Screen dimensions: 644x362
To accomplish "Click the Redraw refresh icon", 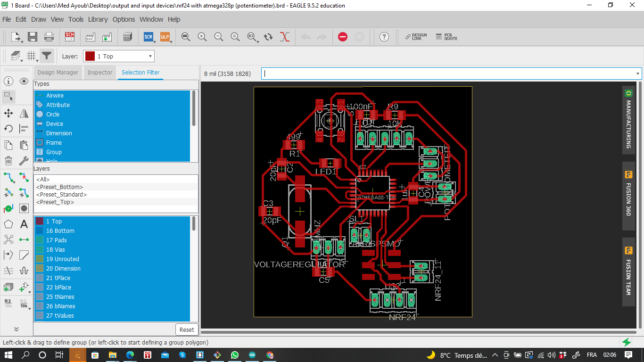I will 268,37.
